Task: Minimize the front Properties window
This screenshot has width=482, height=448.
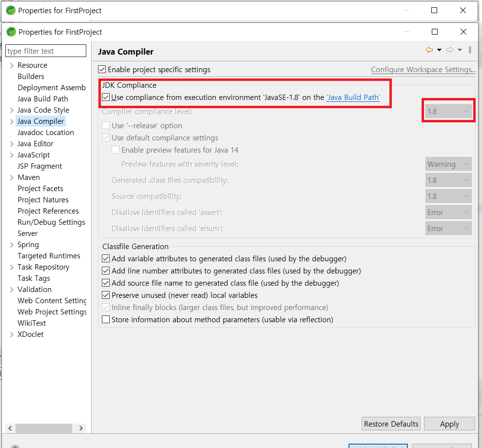Action: tap(406, 32)
